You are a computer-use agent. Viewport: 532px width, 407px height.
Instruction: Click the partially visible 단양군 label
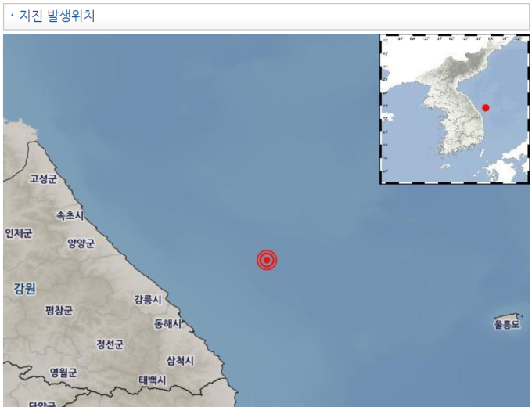point(42,405)
